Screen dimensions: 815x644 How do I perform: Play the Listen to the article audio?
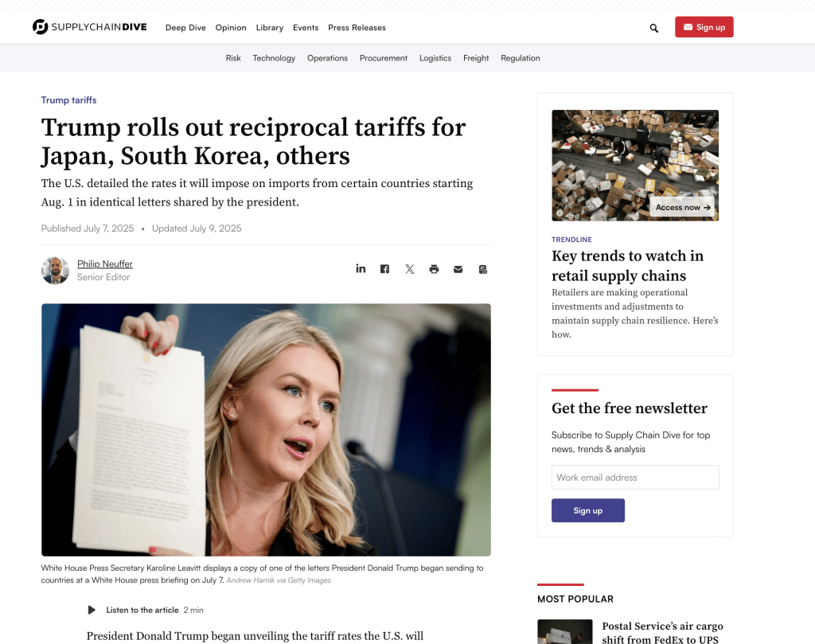tap(92, 610)
